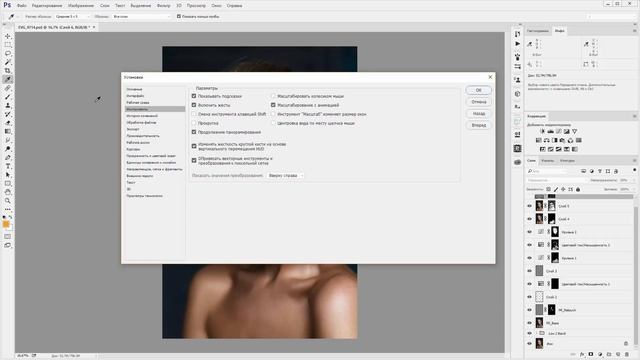Enable 'Инструмент Масштаб изменяет размер окон' checkbox
Viewport: 640px width, 360px height.
[x=273, y=114]
